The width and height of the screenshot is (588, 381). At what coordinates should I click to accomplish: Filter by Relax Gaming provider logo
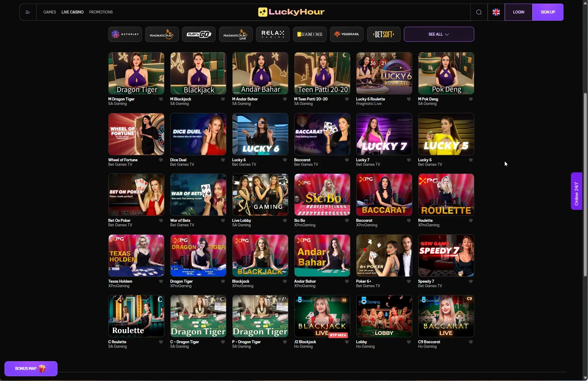[273, 34]
